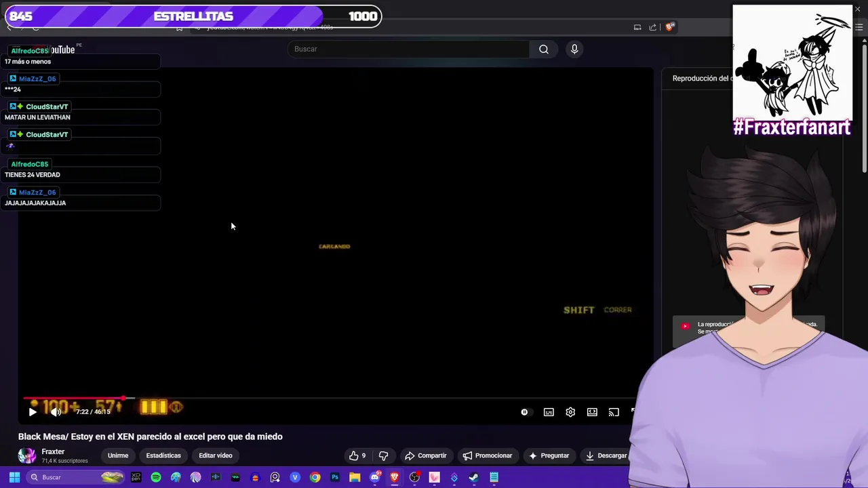The width and height of the screenshot is (868, 488).
Task: Open Estadísticas for this video
Action: pos(163,455)
